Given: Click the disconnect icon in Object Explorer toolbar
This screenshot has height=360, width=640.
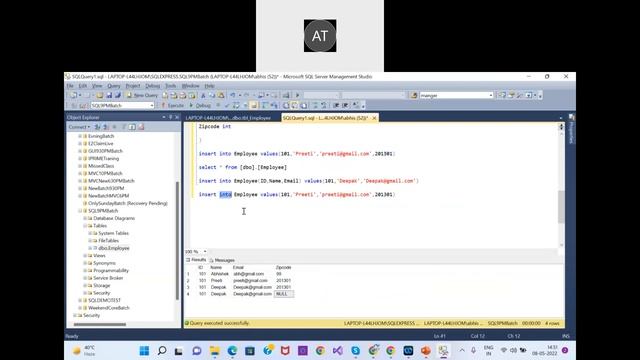Looking at the screenshot, I should [x=106, y=127].
